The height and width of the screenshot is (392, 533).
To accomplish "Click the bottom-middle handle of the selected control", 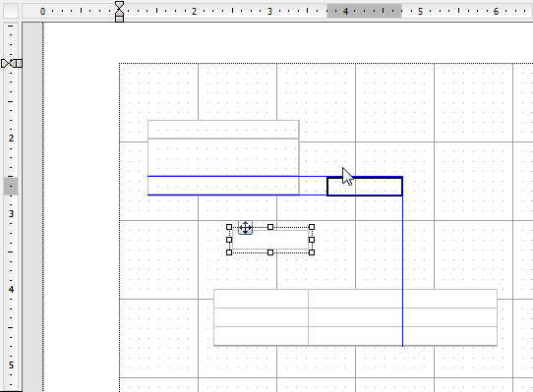I will pos(270,252).
